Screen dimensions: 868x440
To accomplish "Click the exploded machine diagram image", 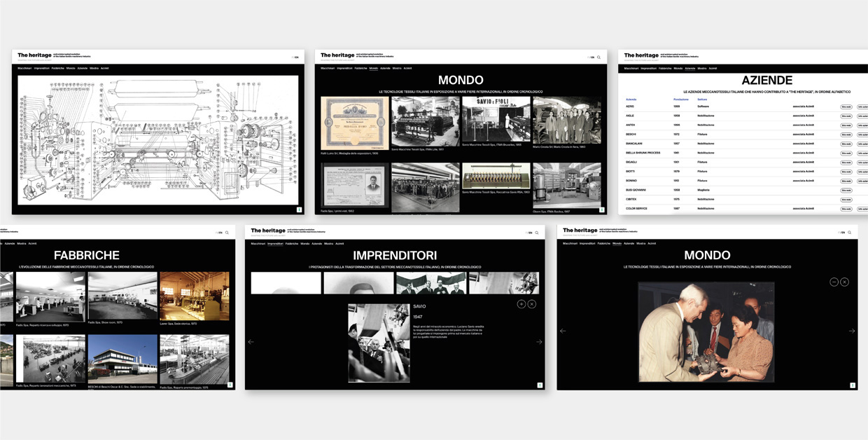I will pyautogui.click(x=158, y=140).
